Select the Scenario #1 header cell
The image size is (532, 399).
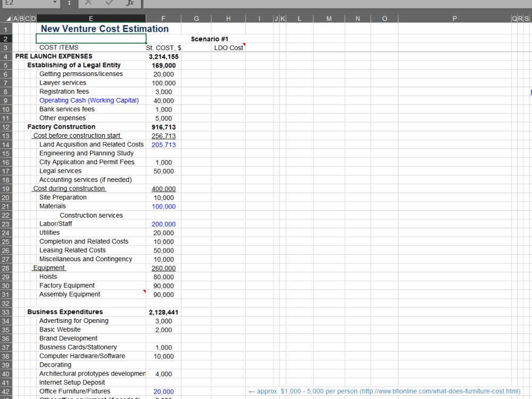click(209, 38)
